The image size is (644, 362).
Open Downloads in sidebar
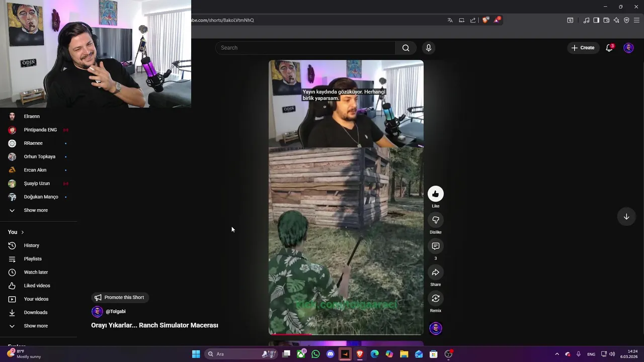pos(35,312)
